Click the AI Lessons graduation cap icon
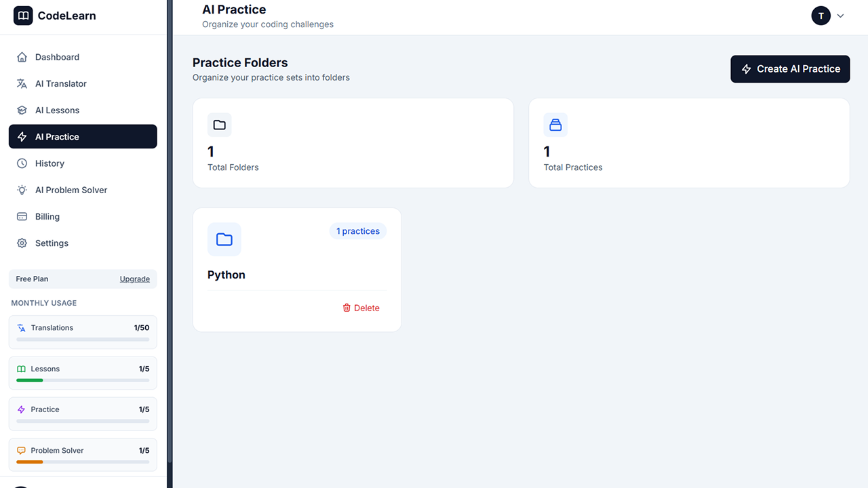The width and height of the screenshot is (868, 488). pyautogui.click(x=22, y=110)
